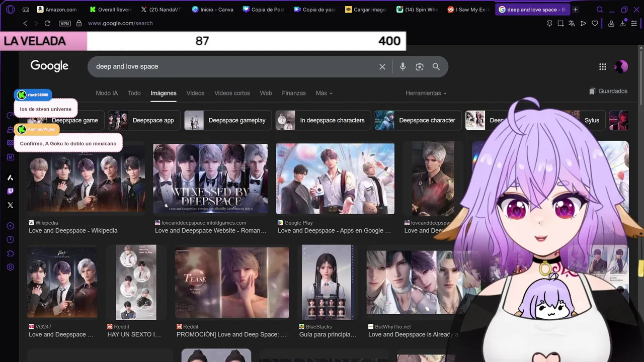Screen dimensions: 644x362
Task: Submit search with the magnifier button
Action: (x=436, y=66)
